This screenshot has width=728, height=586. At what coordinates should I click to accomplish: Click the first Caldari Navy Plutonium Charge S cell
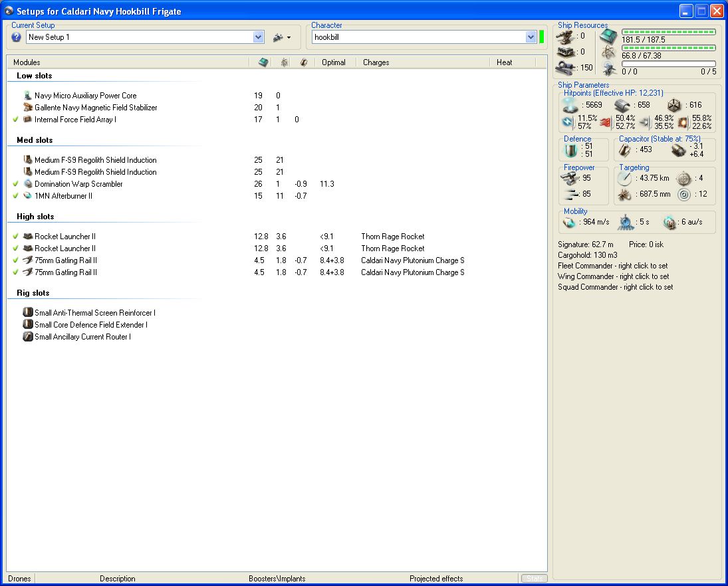[413, 260]
